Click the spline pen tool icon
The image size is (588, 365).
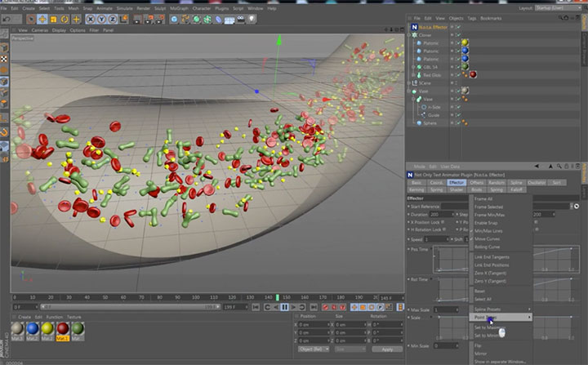[185, 19]
